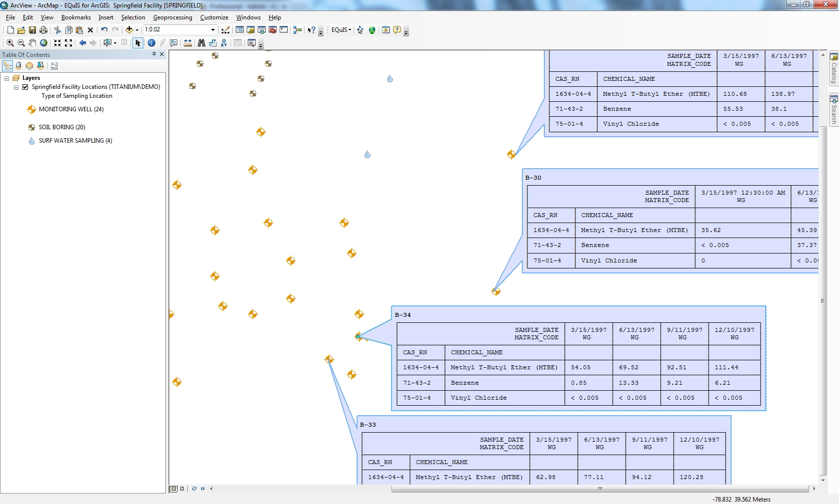The height and width of the screenshot is (504, 839).
Task: Open the map scale dropdown
Action: (x=213, y=30)
